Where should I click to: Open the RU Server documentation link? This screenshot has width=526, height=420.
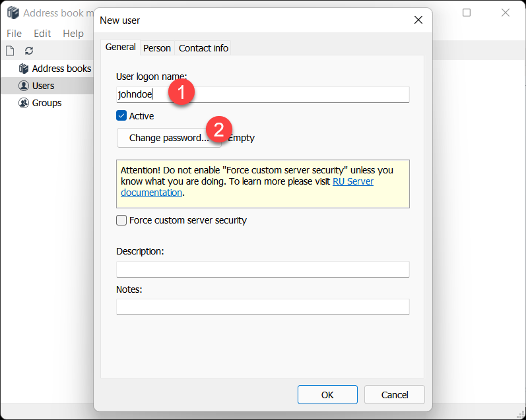pos(352,181)
